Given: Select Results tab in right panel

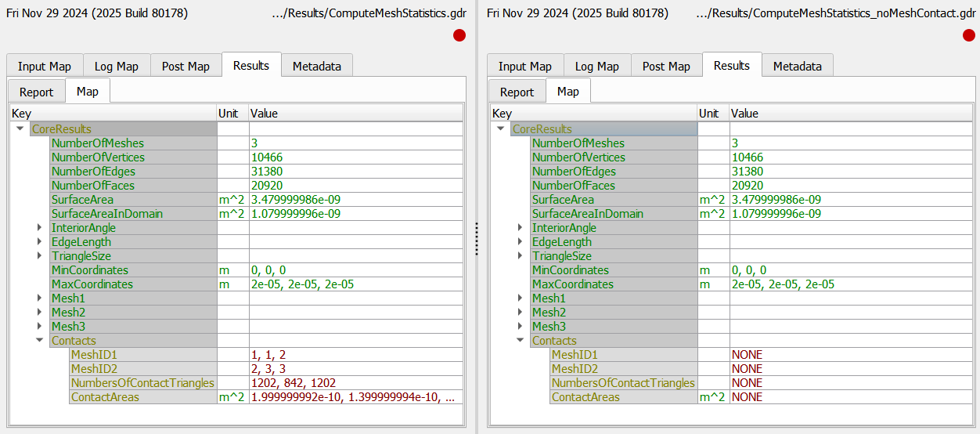Looking at the screenshot, I should point(732,65).
